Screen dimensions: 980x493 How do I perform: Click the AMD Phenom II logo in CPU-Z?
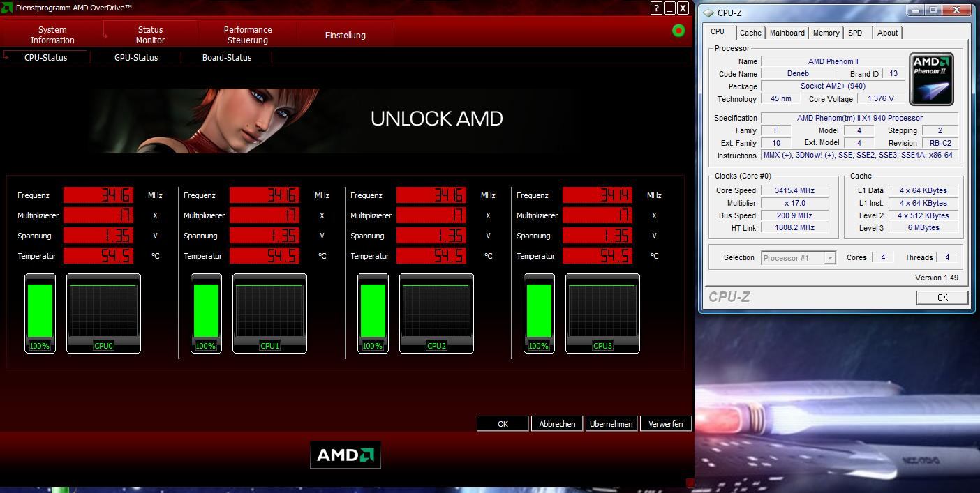coord(931,79)
